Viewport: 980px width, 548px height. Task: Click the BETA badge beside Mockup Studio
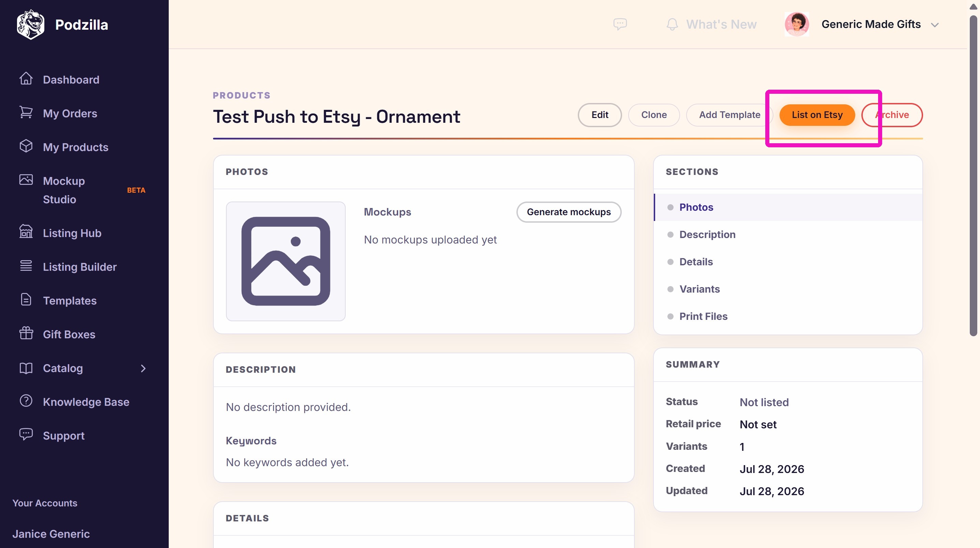pos(136,190)
